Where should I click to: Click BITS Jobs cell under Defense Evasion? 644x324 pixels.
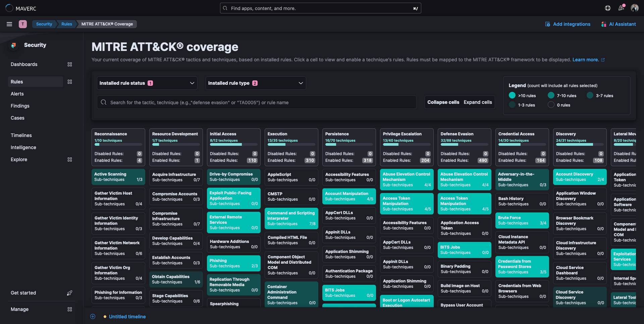click(465, 250)
